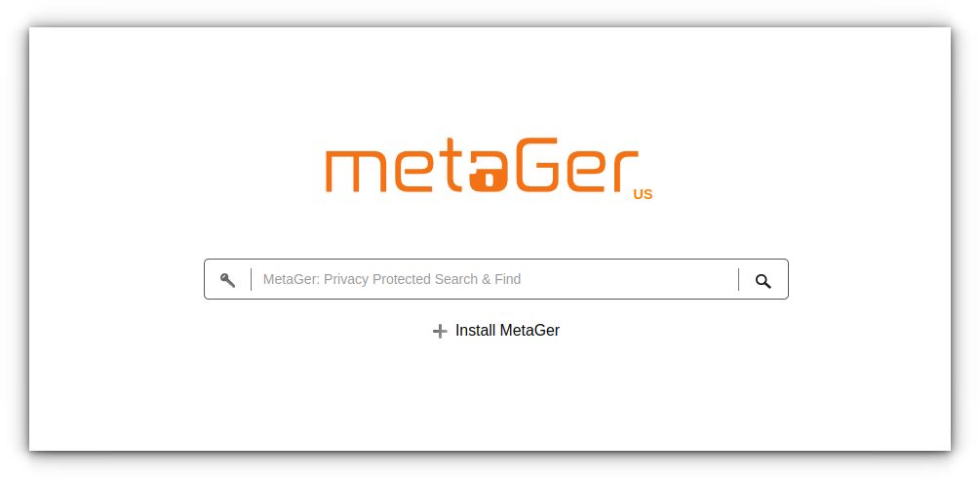Select the text 'Install MetaGer'

pos(507,330)
